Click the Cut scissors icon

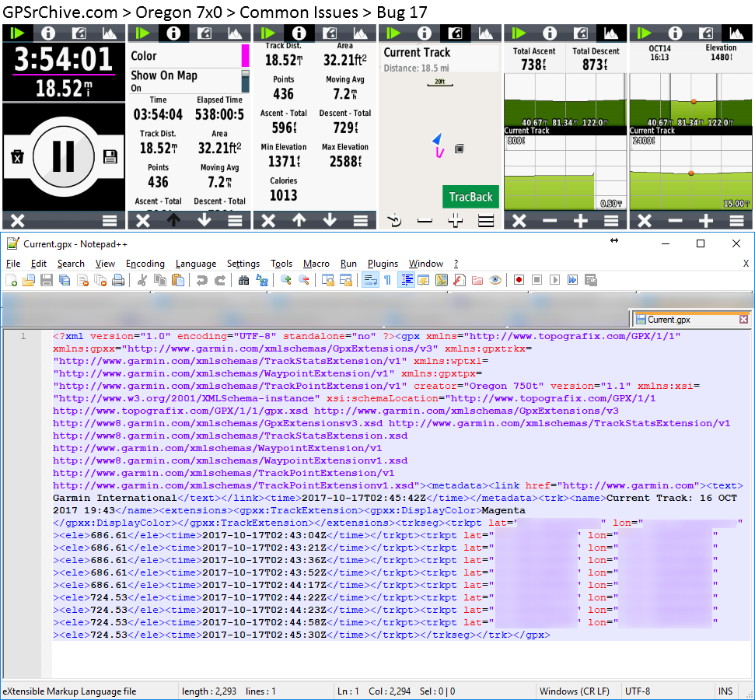tap(142, 280)
